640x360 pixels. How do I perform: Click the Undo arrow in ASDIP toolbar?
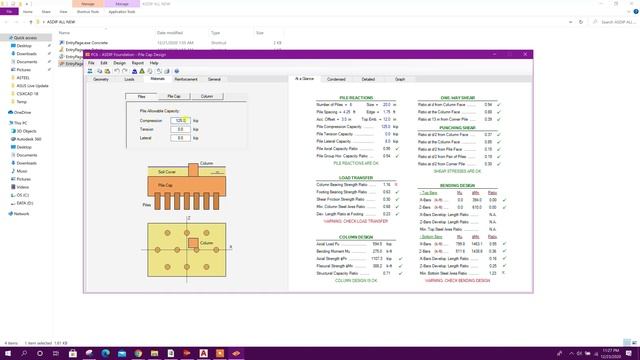pyautogui.click(x=117, y=71)
